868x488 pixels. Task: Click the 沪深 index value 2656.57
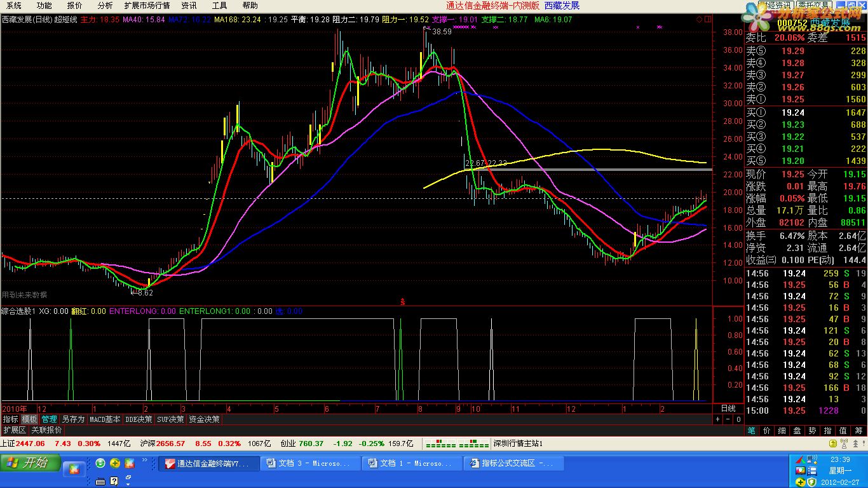click(170, 444)
